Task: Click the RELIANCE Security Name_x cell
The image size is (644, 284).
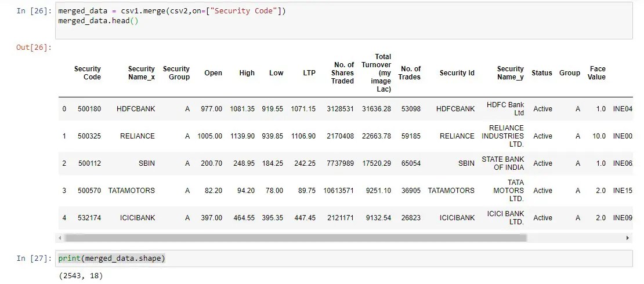Action: coord(138,136)
